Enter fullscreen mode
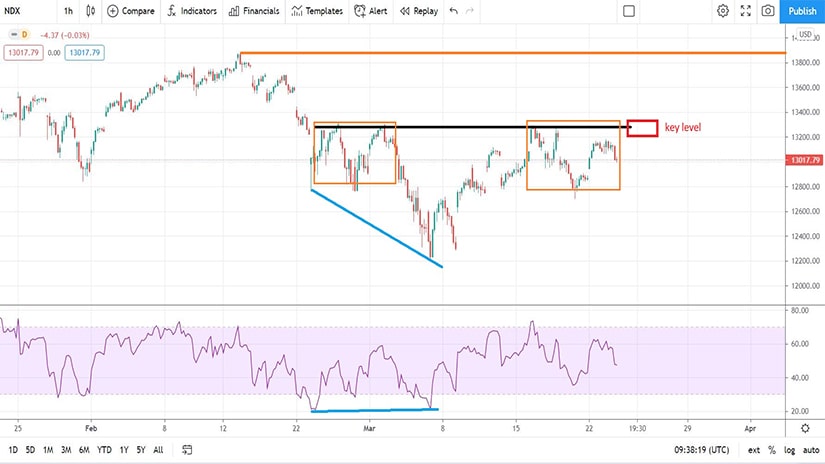Viewport: 825px width, 464px height. click(x=745, y=11)
